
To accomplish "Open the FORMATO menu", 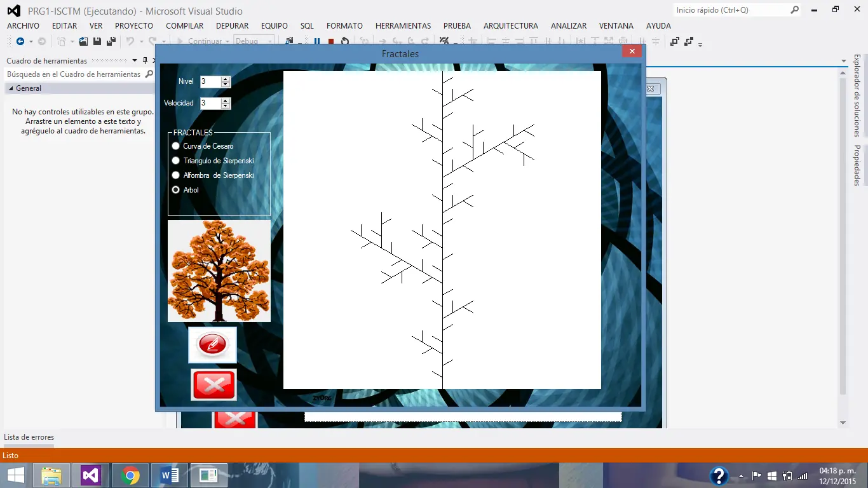I will (x=344, y=26).
